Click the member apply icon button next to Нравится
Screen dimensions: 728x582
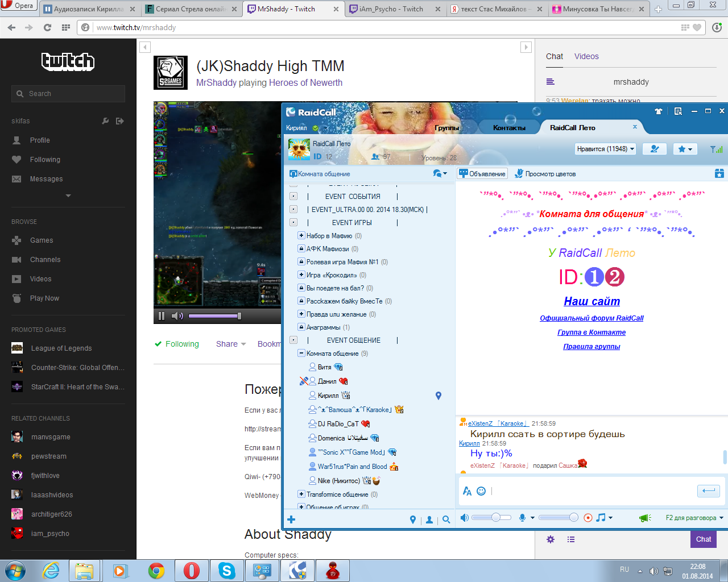pyautogui.click(x=655, y=149)
